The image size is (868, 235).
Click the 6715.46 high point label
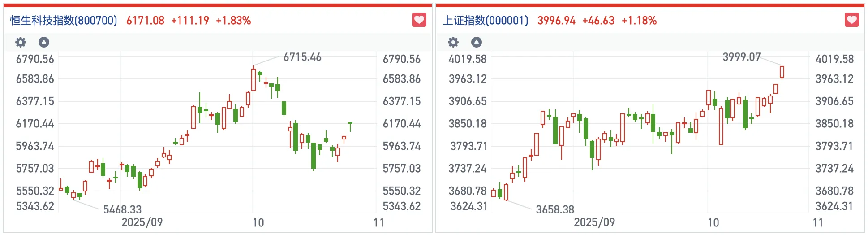tap(302, 57)
